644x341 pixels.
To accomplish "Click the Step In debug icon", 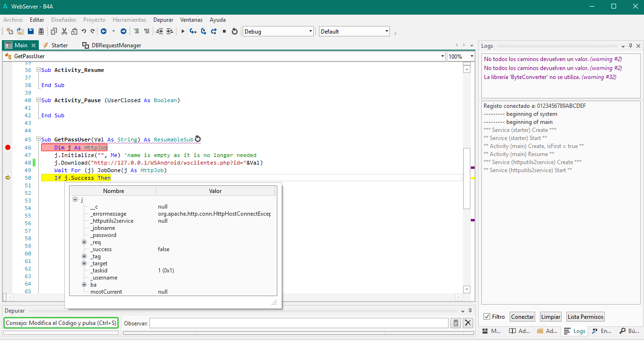I will pos(193,32).
